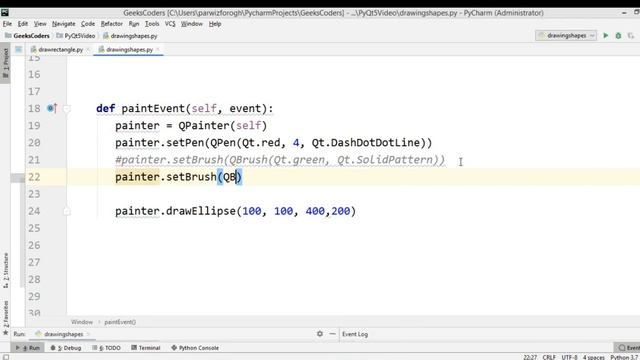Image resolution: width=640 pixels, height=360 pixels.
Task: Change file encoding via UTF-8 in the status bar
Action: (x=569, y=357)
